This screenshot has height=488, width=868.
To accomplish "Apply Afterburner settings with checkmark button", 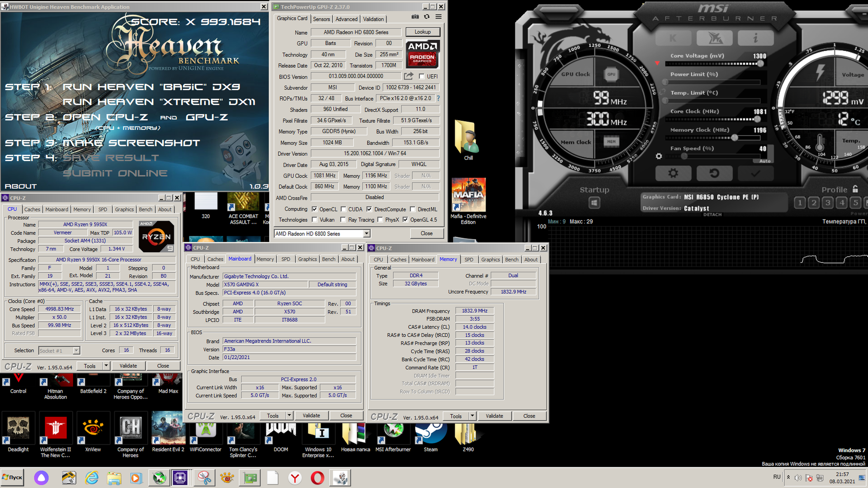I will pos(755,173).
